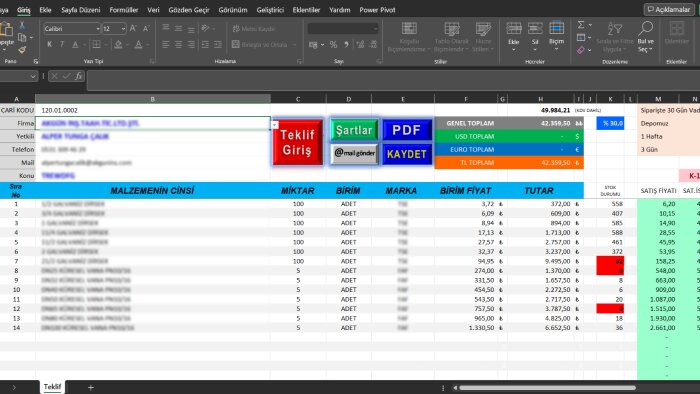Open the number format dropdown

click(375, 29)
